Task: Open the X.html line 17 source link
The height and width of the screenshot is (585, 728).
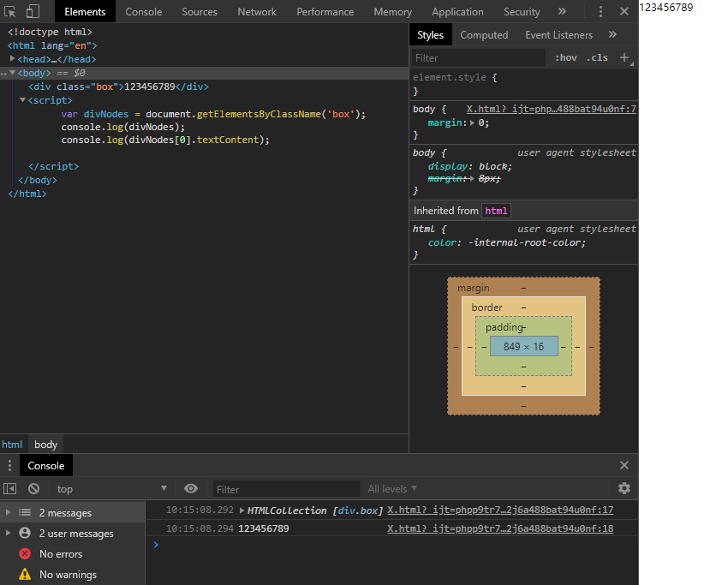Action: [500, 510]
